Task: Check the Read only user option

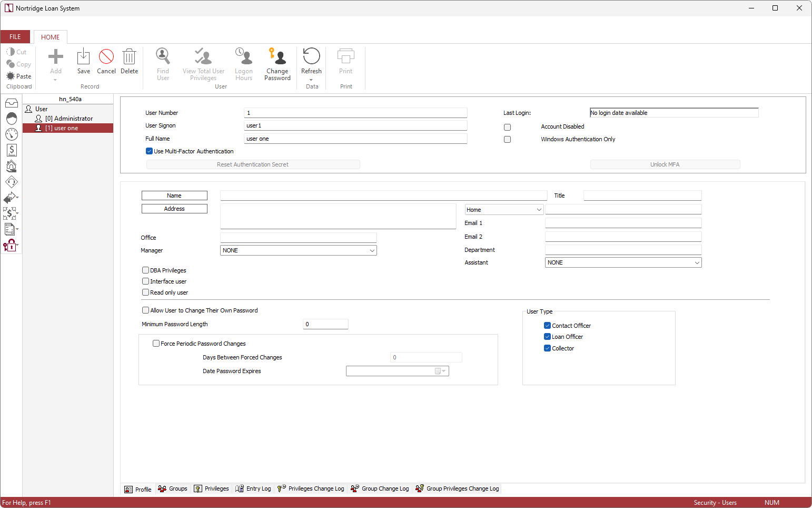Action: pos(145,292)
